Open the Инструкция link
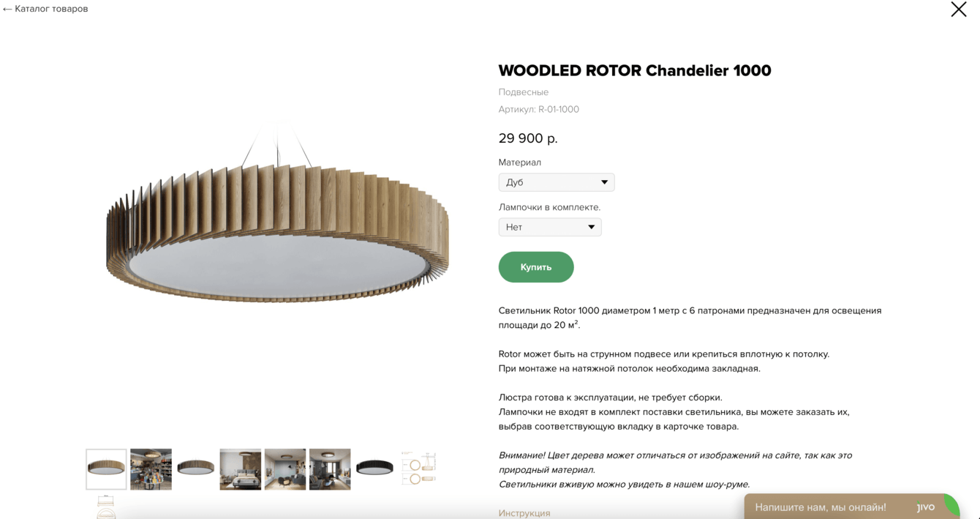Image resolution: width=980 pixels, height=519 pixels. coord(524,513)
